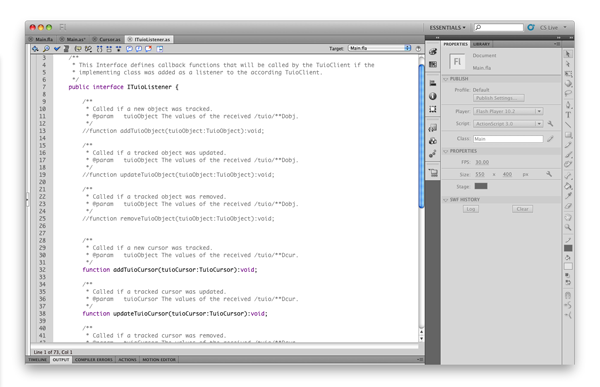
Task: Open the Swatches panel icon in dock
Action: tap(433, 64)
